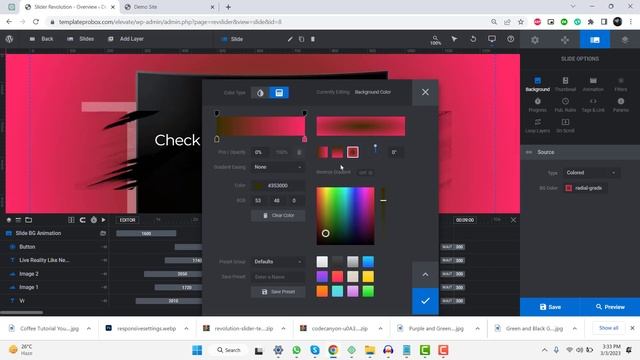Open the help question mark icon
The width and height of the screenshot is (640, 360).
coord(511,39)
